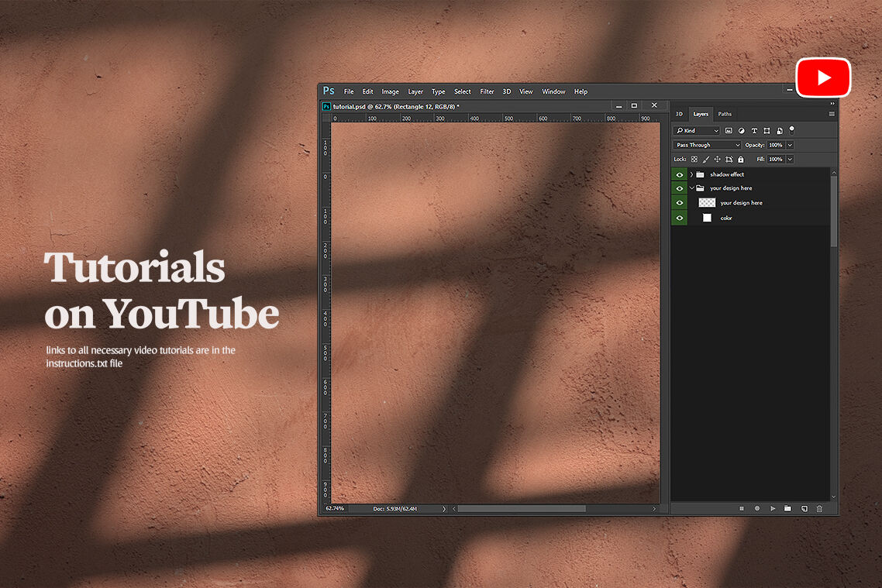The width and height of the screenshot is (882, 588).
Task: Click the create new folder icon
Action: [x=787, y=509]
